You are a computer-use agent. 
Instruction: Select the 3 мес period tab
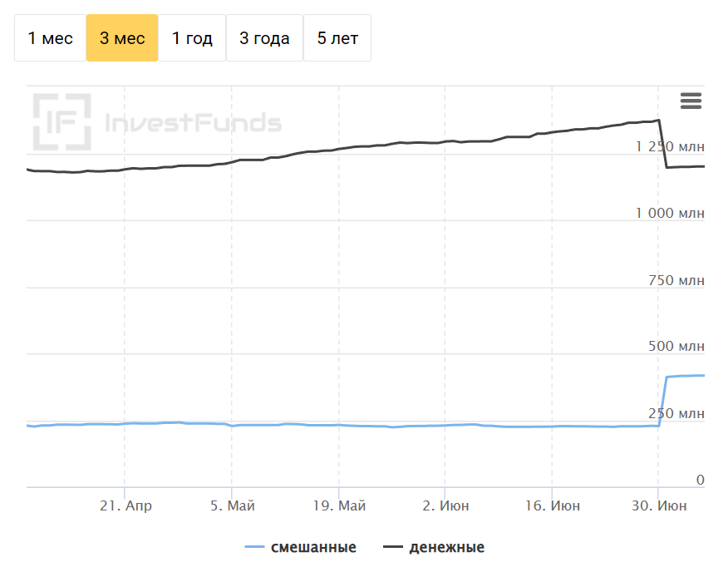click(x=122, y=38)
